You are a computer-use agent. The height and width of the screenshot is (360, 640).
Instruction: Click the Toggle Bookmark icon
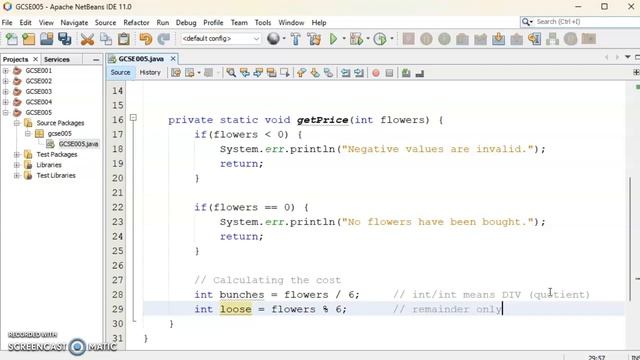tap(328, 73)
